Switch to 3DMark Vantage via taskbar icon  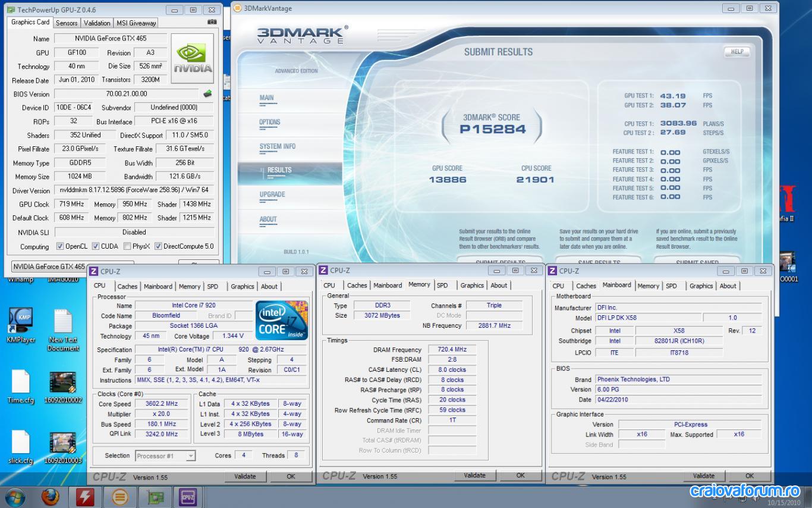pyautogui.click(x=119, y=497)
